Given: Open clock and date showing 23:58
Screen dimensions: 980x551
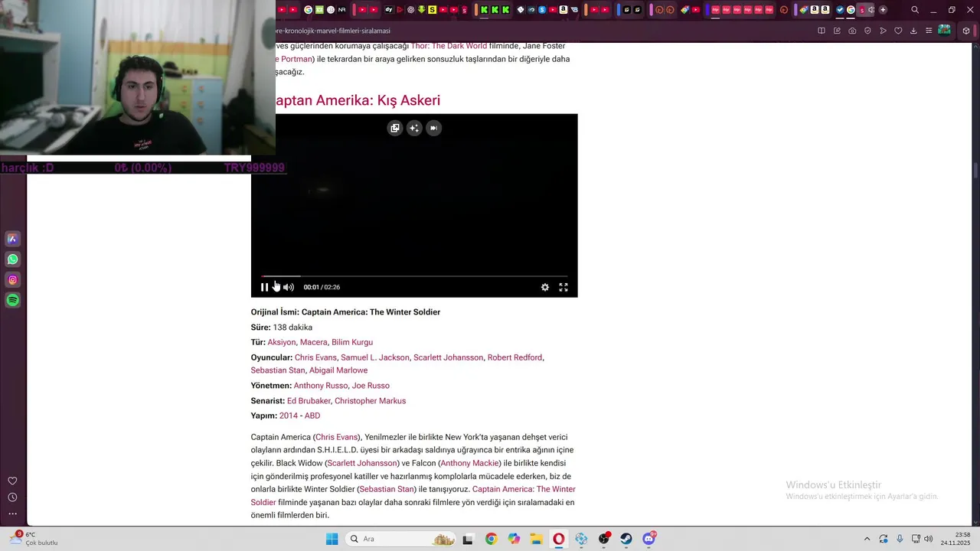Looking at the screenshot, I should 956,539.
